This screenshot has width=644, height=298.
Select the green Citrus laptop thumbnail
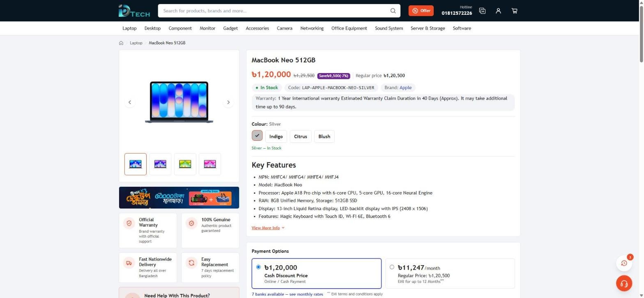pos(185,164)
